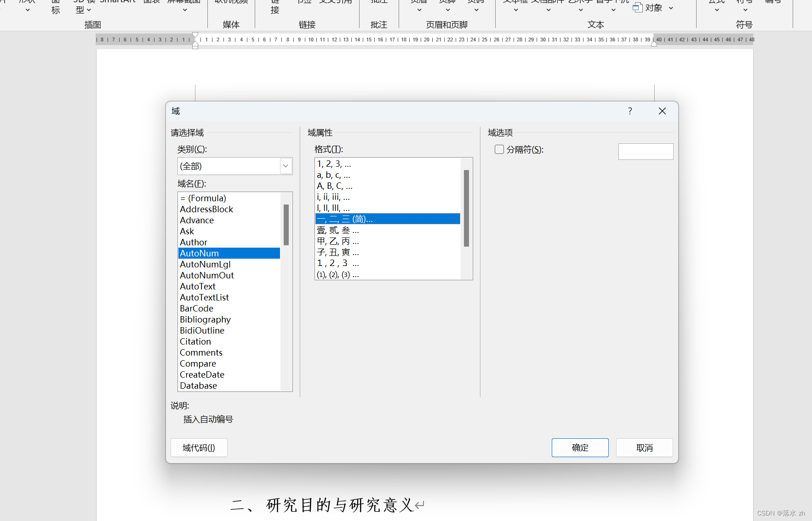Select AutoTextList field name
This screenshot has width=812, height=521.
229,297
